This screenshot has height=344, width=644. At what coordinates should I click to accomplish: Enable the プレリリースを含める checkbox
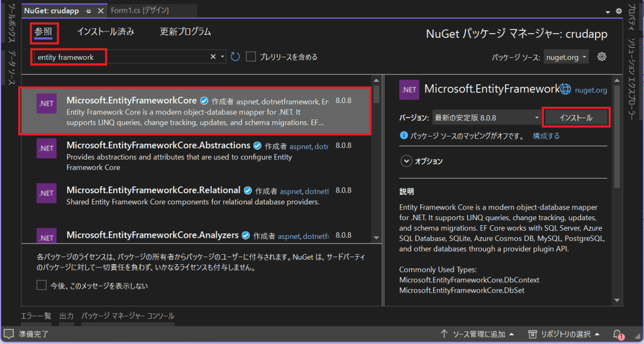click(x=251, y=57)
